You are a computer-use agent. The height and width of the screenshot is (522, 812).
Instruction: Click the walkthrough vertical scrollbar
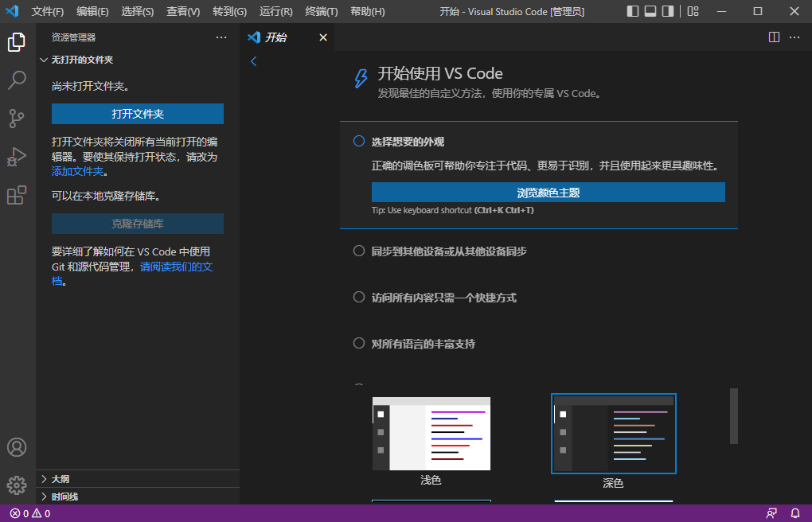point(733,416)
